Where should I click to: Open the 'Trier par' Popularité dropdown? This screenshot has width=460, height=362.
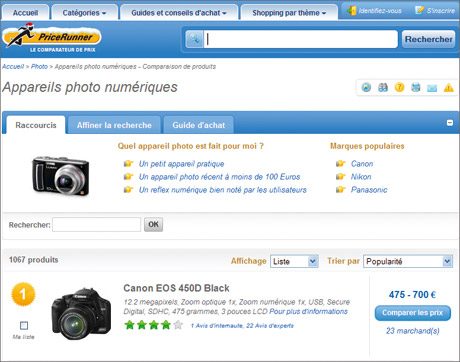(408, 261)
